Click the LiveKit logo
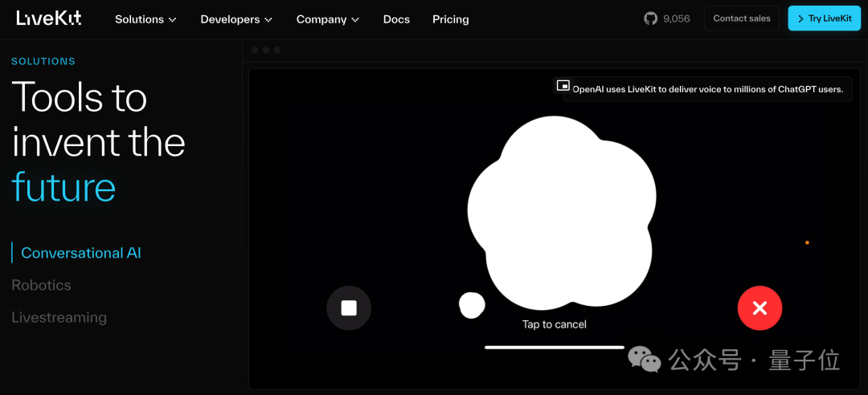Image resolution: width=868 pixels, height=395 pixels. click(x=49, y=18)
